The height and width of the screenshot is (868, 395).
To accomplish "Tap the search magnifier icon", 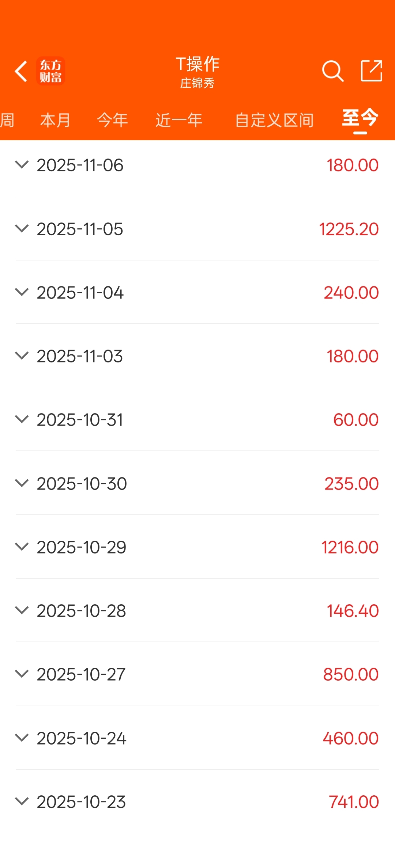I will pyautogui.click(x=332, y=71).
